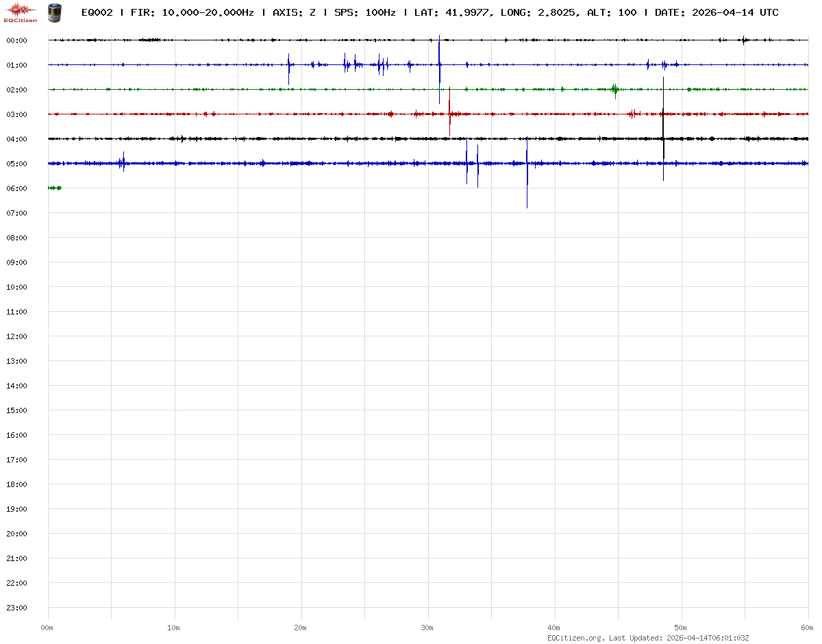The width and height of the screenshot is (822, 644).
Task: Click the short green trace at 06:00
Action: click(x=55, y=188)
